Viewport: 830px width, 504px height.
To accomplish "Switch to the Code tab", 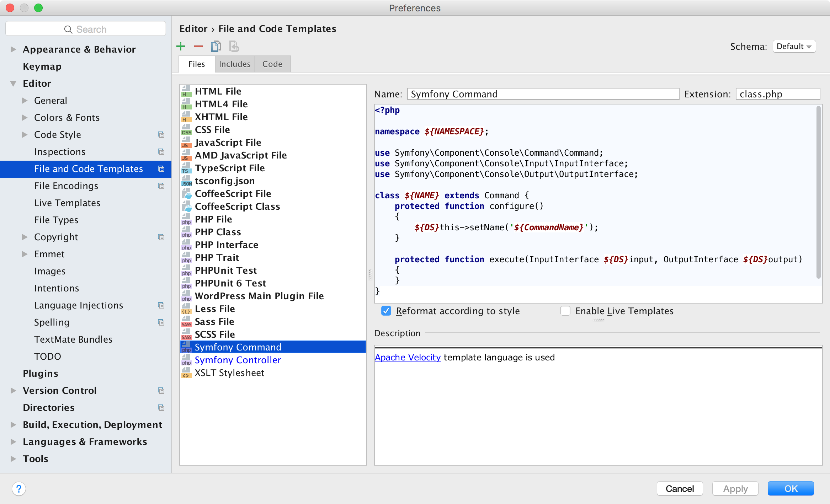I will coord(272,64).
